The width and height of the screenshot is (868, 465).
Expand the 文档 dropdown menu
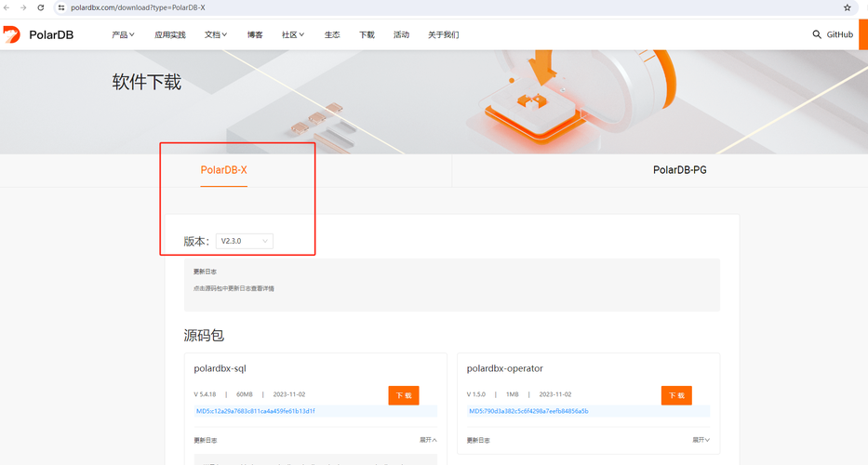(x=215, y=34)
